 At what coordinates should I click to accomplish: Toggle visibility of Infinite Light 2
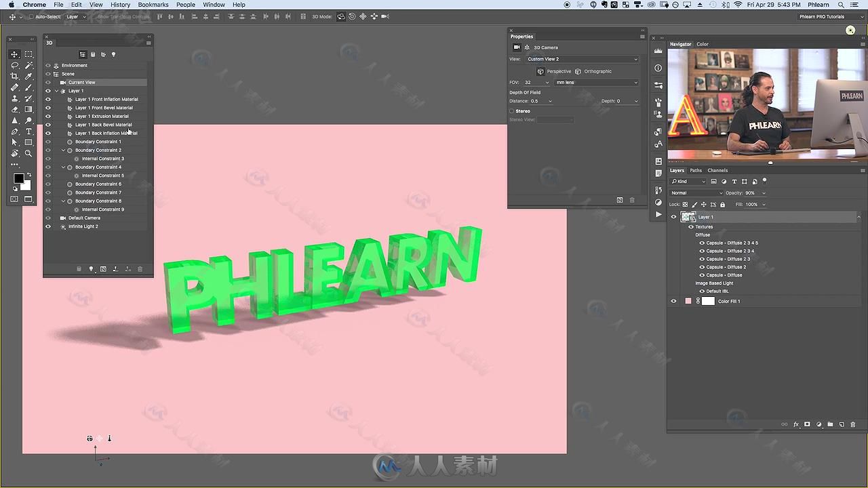[48, 226]
